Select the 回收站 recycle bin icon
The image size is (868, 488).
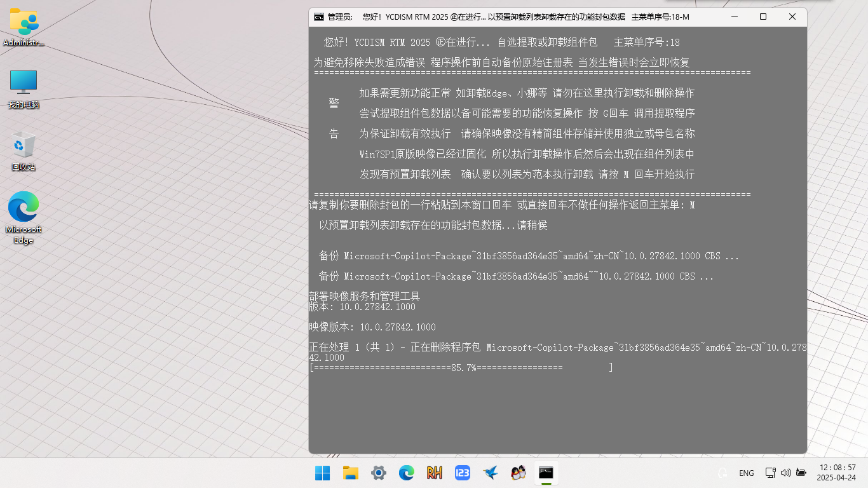click(x=24, y=151)
